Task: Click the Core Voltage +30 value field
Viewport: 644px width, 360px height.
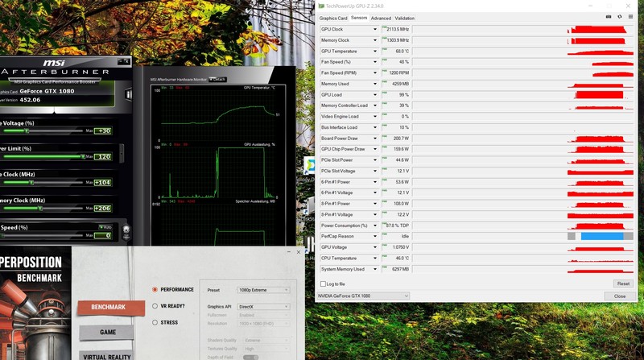Action: coord(103,131)
